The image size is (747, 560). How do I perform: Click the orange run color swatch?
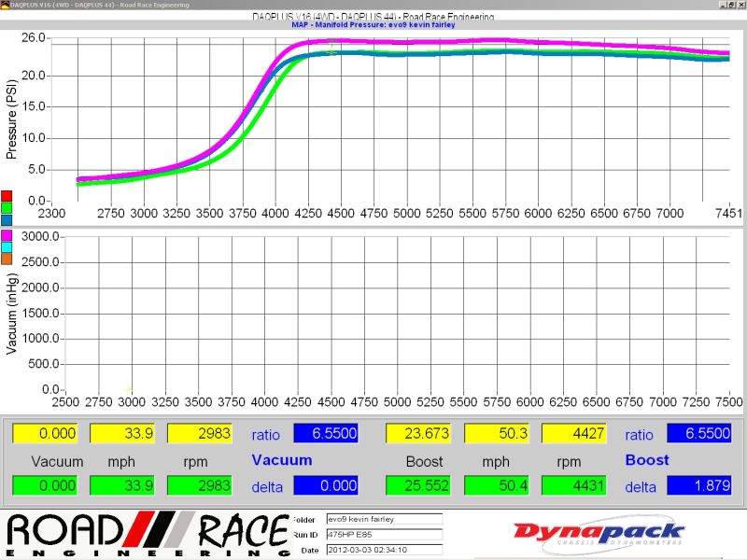coord(7,259)
